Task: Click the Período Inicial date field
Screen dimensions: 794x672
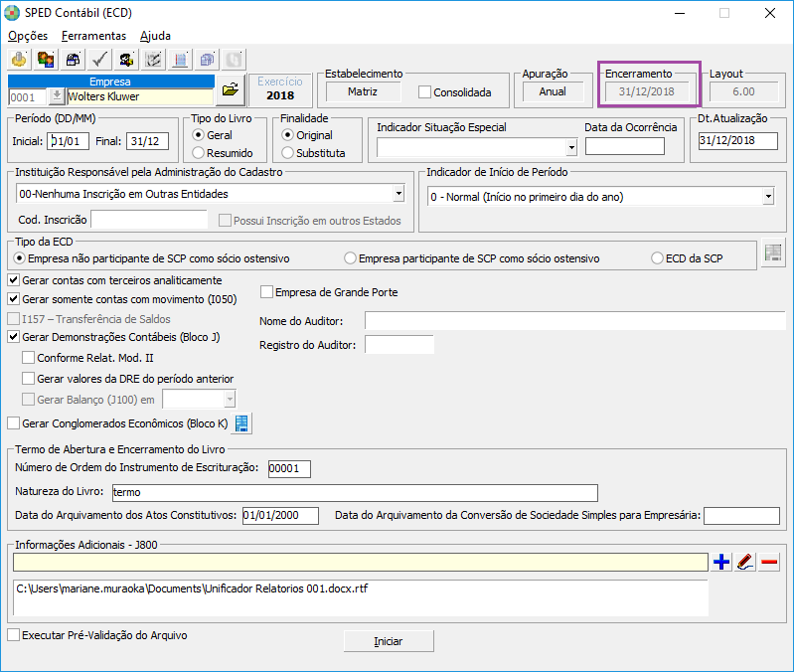Action: point(68,141)
